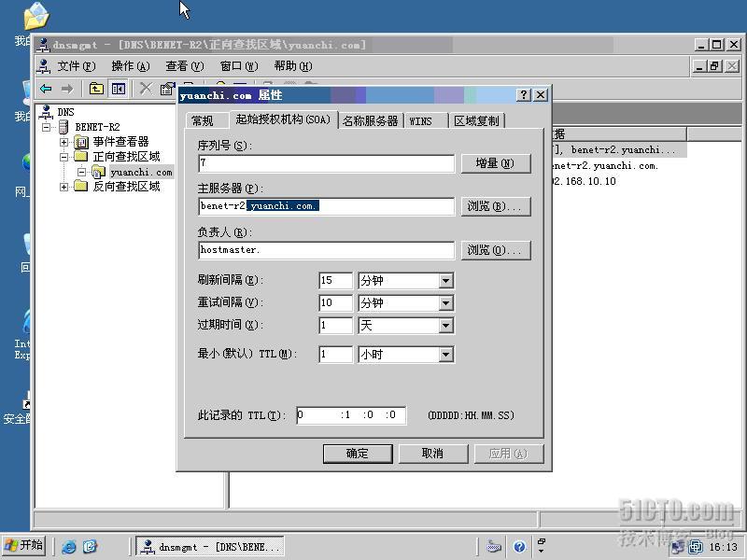This screenshot has width=747, height=560.
Task: Open the 最小(默认) TTL unit dropdown
Action: [445, 355]
